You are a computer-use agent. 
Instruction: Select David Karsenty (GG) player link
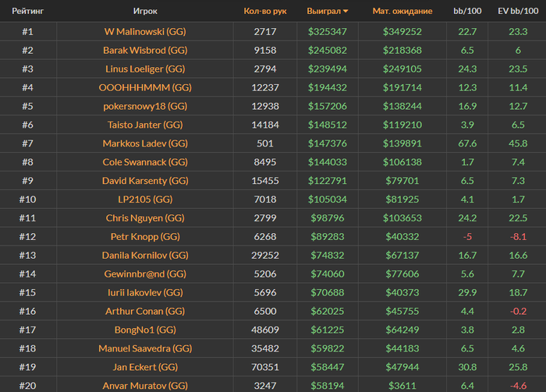pyautogui.click(x=146, y=181)
